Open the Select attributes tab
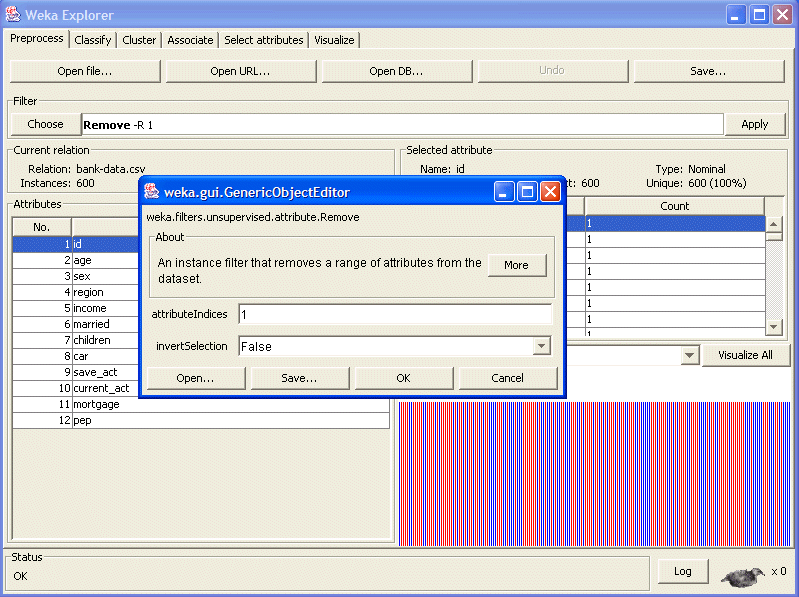Screen dimensions: 799x597 pyautogui.click(x=263, y=40)
